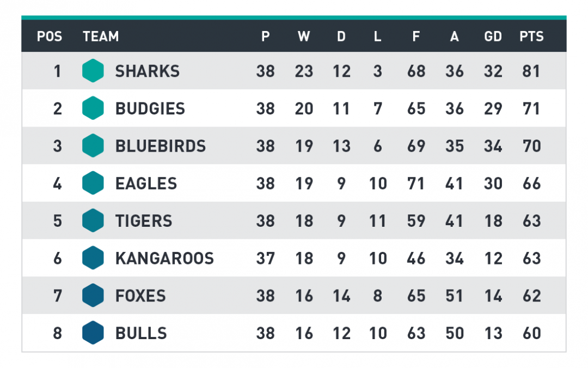Click the Eagles hexagon badge icon
This screenshot has height=368, width=588.
[93, 183]
